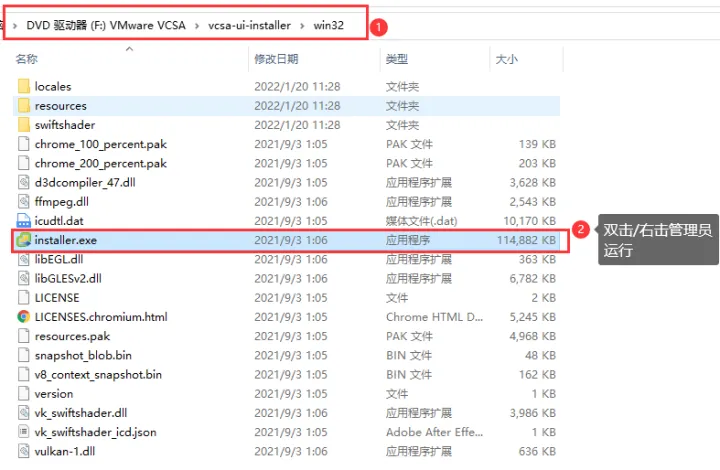Expand chevron before win32 breadcrumb
The width and height of the screenshot is (720, 470).
tap(302, 26)
